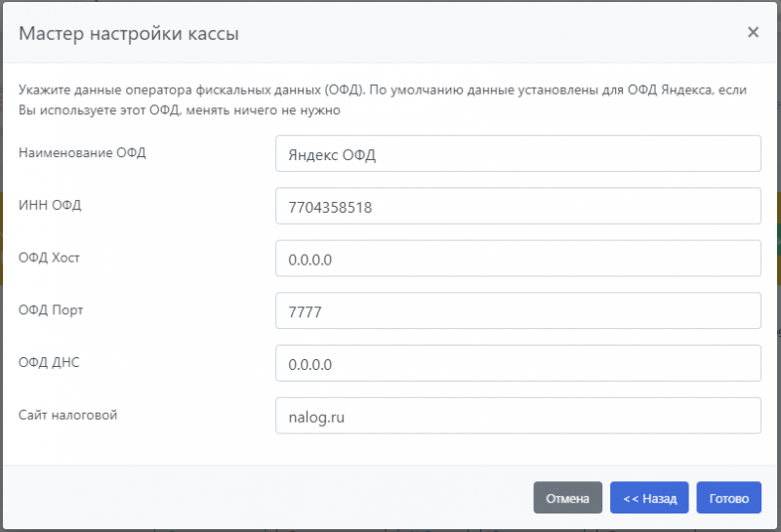Click the Наименование ОФД label
Viewport: 781px width, 532px height.
(x=82, y=151)
